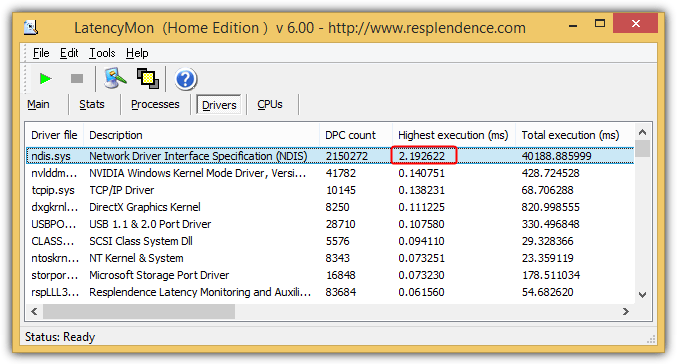Click the total execution value 820.998555

[x=550, y=207]
